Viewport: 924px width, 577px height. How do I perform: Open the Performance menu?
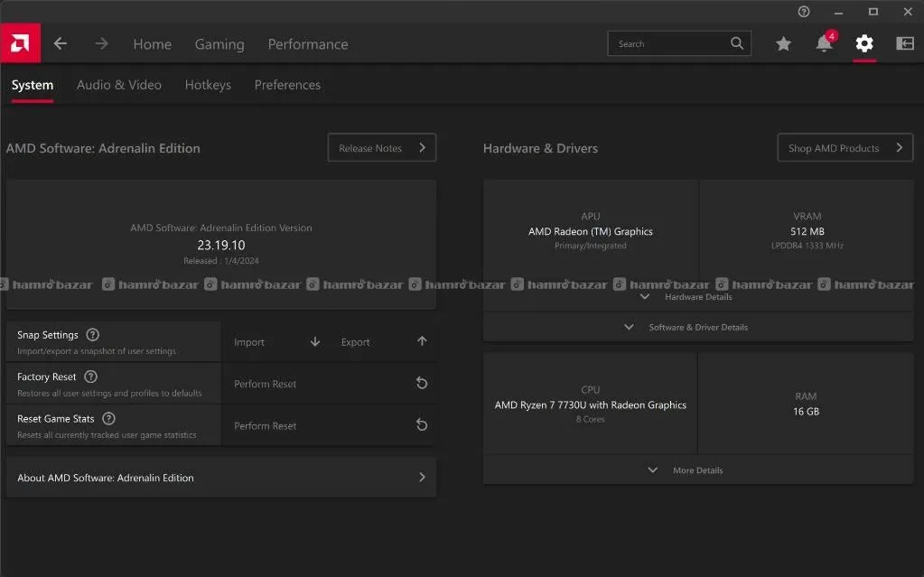point(308,44)
